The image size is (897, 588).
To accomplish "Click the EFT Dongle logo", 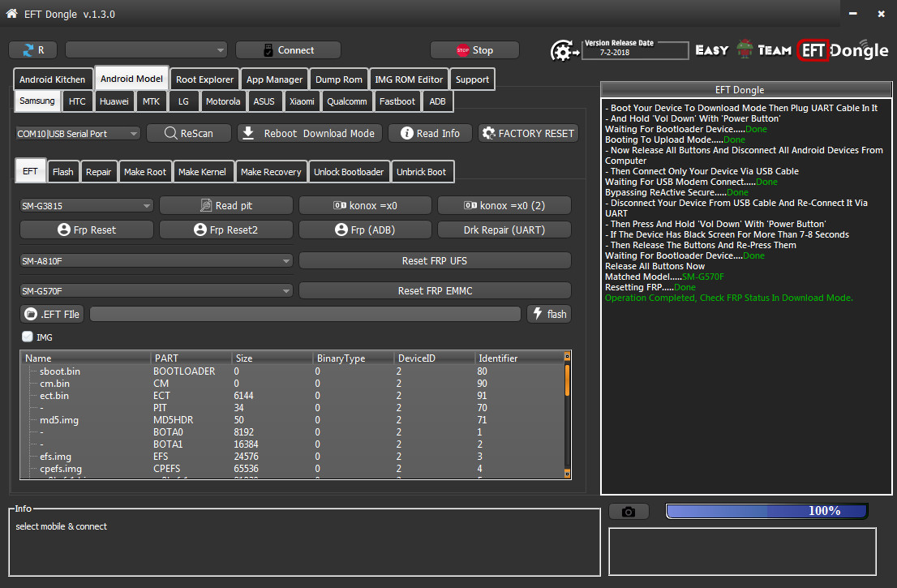I will 843,50.
